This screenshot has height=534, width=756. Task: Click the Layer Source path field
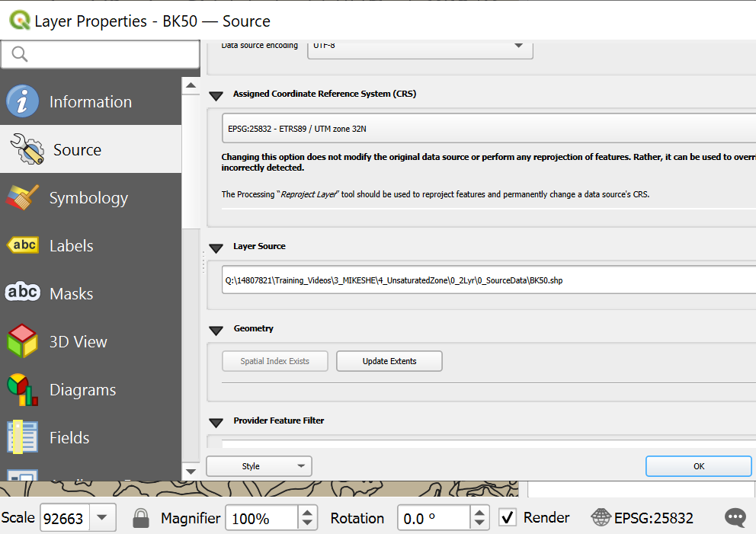pos(489,280)
